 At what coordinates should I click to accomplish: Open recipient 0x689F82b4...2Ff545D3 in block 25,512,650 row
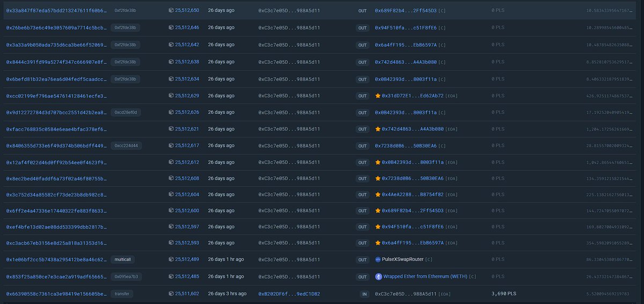pos(406,10)
